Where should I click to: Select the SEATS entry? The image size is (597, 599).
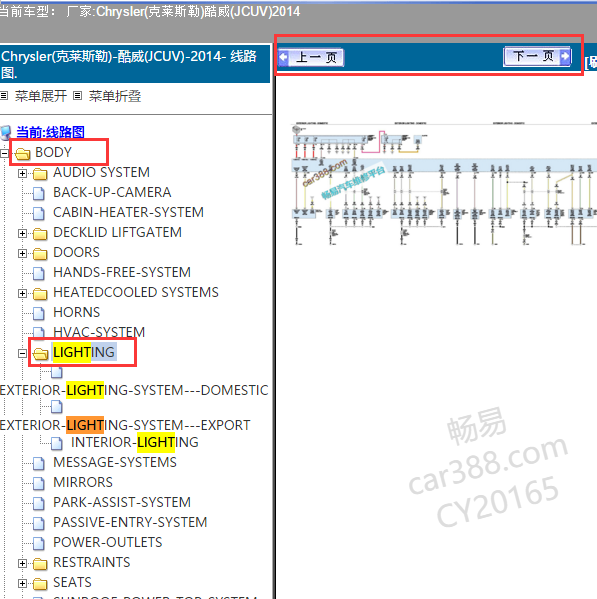coord(72,582)
